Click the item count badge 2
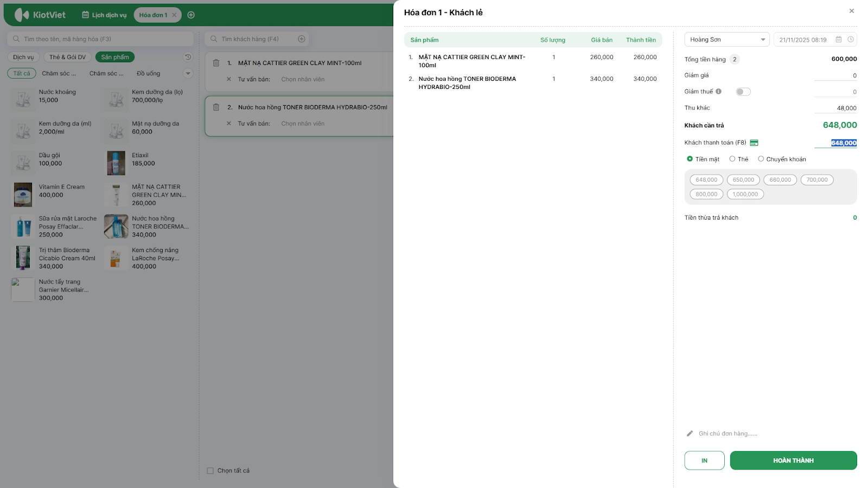Viewport: 868px width, 488px height. coord(735,60)
